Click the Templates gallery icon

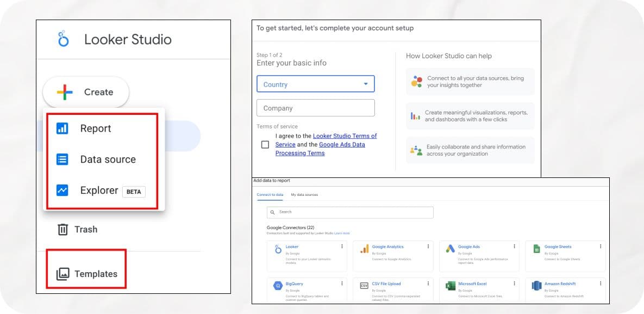pos(62,274)
